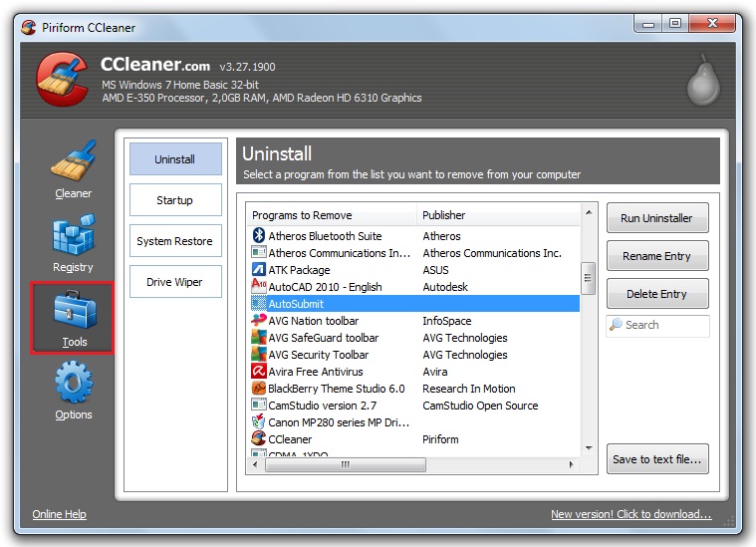Click the Canon MP280 series icon
The width and height of the screenshot is (756, 547).
pos(259,421)
